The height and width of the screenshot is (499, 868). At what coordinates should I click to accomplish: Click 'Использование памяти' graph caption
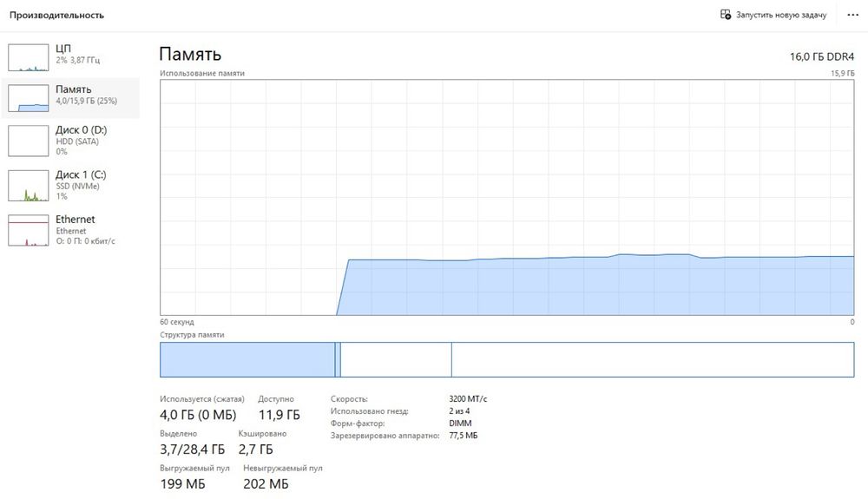tap(202, 73)
